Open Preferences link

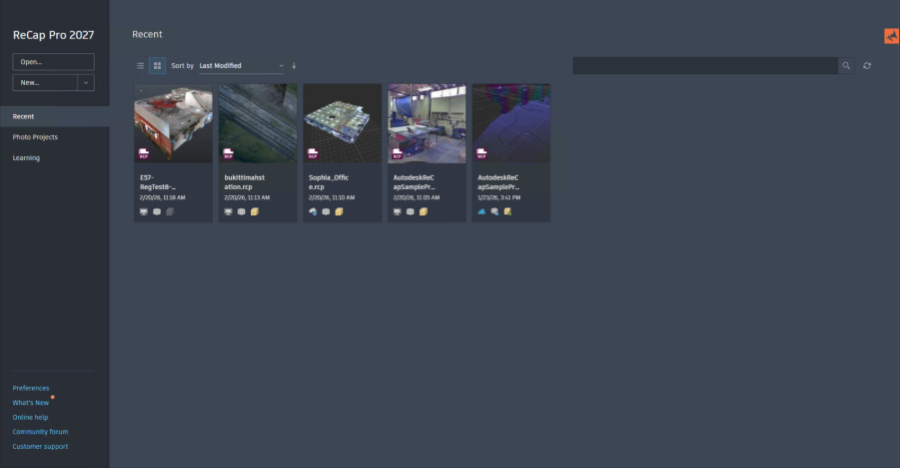(x=31, y=388)
